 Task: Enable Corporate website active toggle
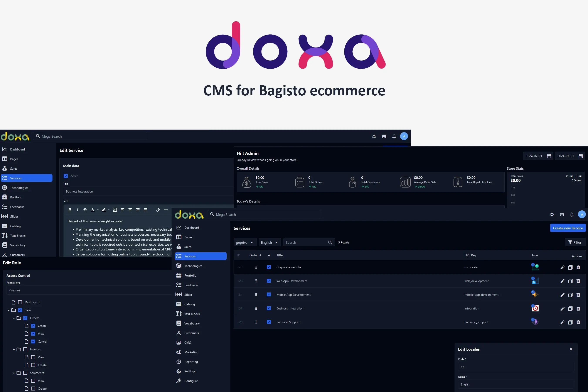coord(268,267)
